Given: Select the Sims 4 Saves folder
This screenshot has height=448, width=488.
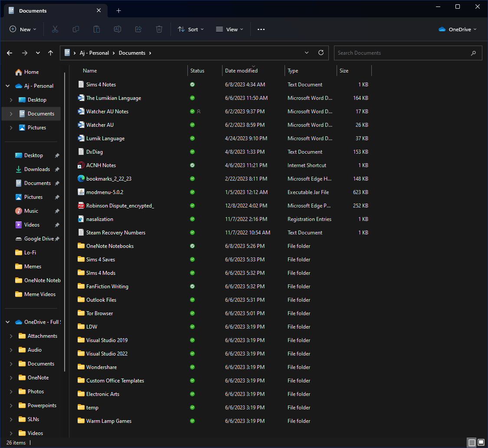Looking at the screenshot, I should [x=101, y=260].
